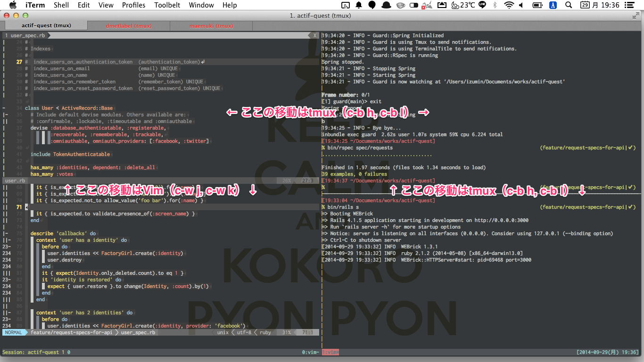This screenshot has width=644, height=362.
Task: Switch to the maemuki (tmux) tab
Action: [210, 25]
